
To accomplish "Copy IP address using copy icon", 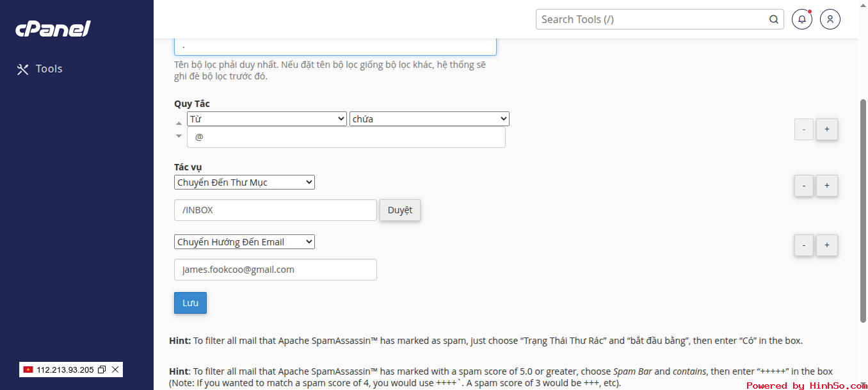I will [x=102, y=370].
